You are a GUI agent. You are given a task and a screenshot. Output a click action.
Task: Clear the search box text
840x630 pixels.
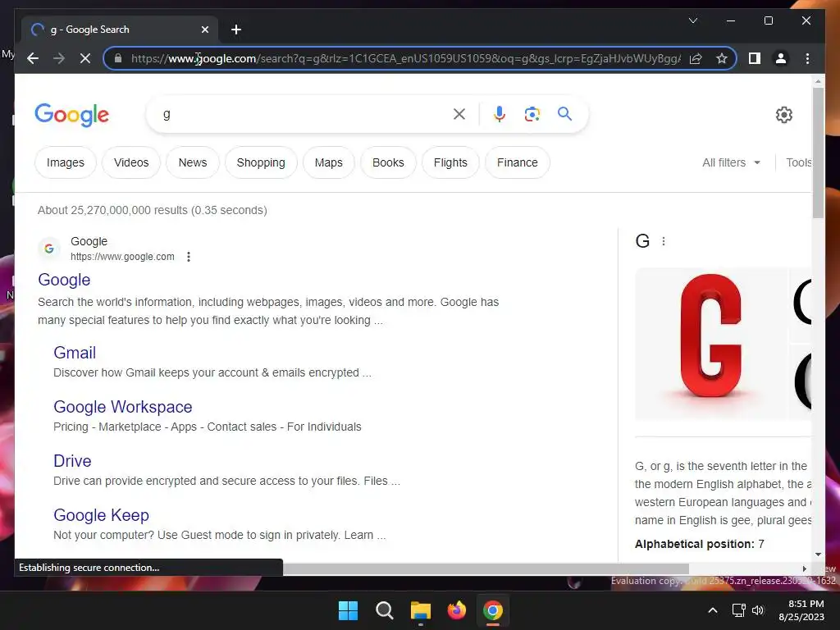pos(459,114)
